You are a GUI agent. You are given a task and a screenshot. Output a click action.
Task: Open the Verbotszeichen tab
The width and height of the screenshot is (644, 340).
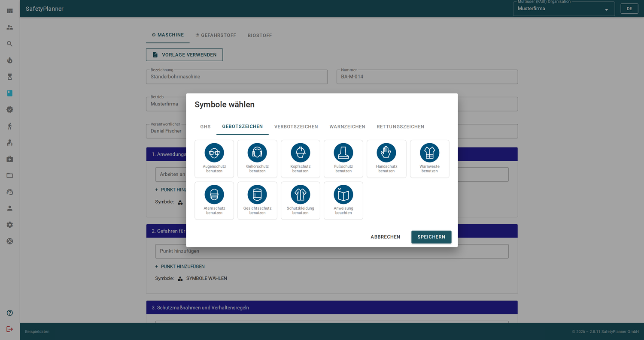(296, 126)
